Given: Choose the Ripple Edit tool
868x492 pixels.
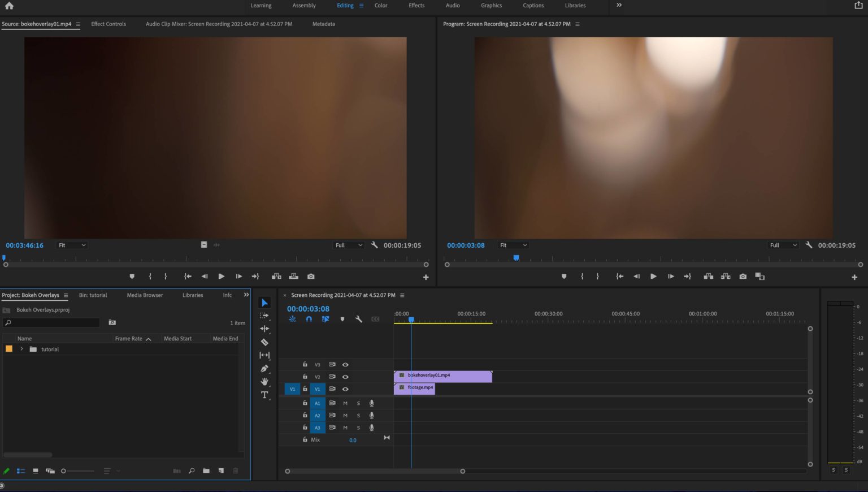Looking at the screenshot, I should click(x=264, y=329).
